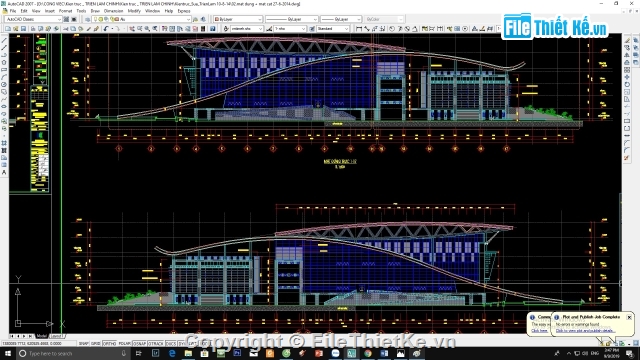Open the Dimension menu
The height and width of the screenshot is (360, 640).
coord(113,11)
